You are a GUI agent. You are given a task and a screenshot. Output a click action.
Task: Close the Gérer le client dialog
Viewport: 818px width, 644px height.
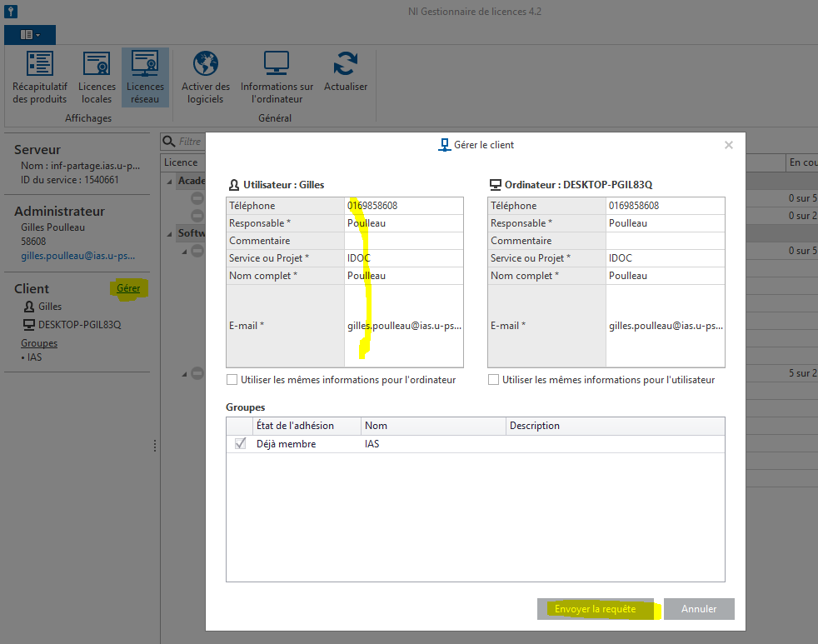[728, 145]
